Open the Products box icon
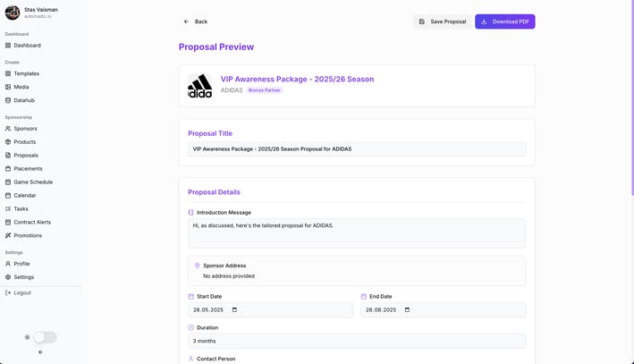634x364 pixels. coord(8,142)
